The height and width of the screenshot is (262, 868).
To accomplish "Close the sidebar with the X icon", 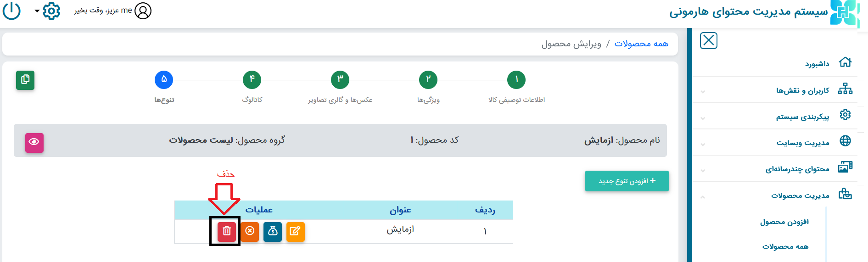I will pyautogui.click(x=708, y=40).
